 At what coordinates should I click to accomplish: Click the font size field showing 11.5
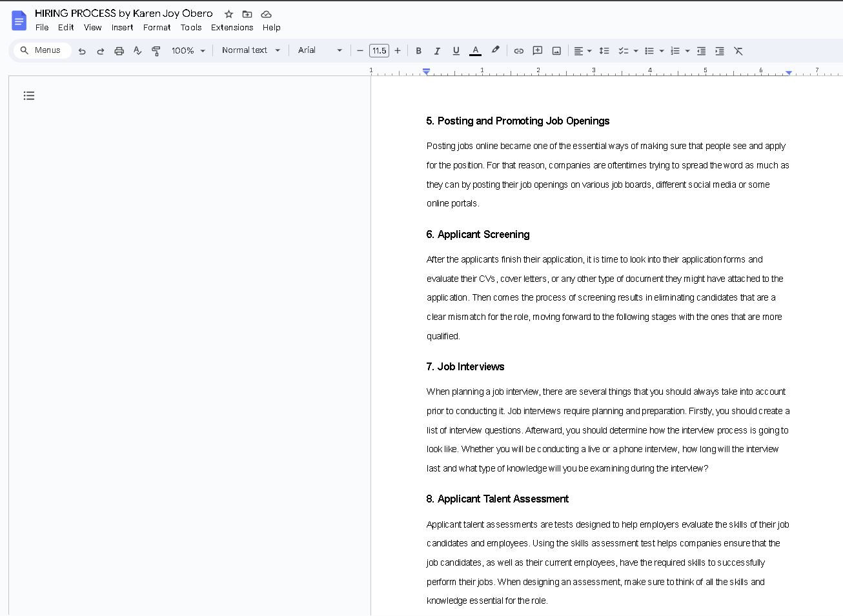(379, 51)
